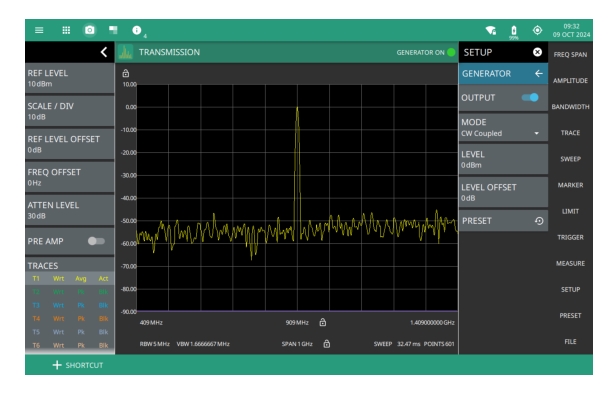Click the REF LEVEL 10 dBm button
This screenshot has height=394, width=615.
pos(70,78)
